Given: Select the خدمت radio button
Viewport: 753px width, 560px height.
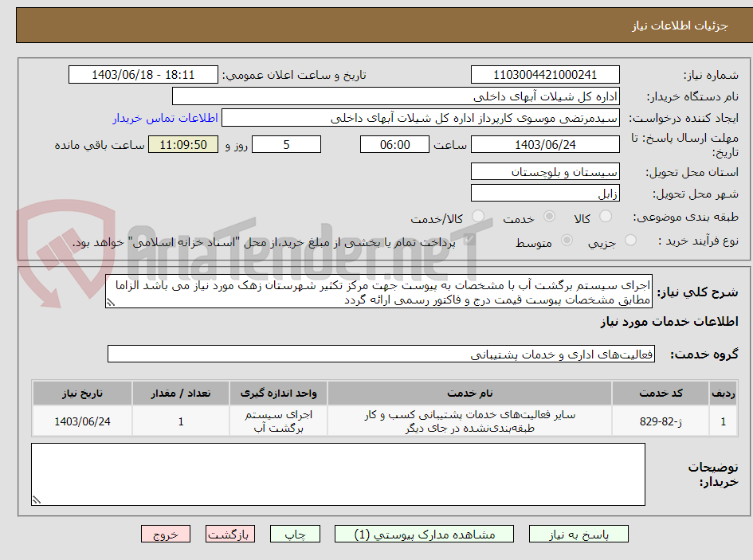Looking at the screenshot, I should [x=549, y=217].
